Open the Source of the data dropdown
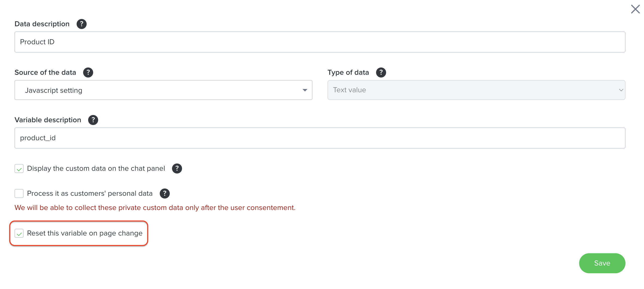Screen dimensions: 644x289 163,90
